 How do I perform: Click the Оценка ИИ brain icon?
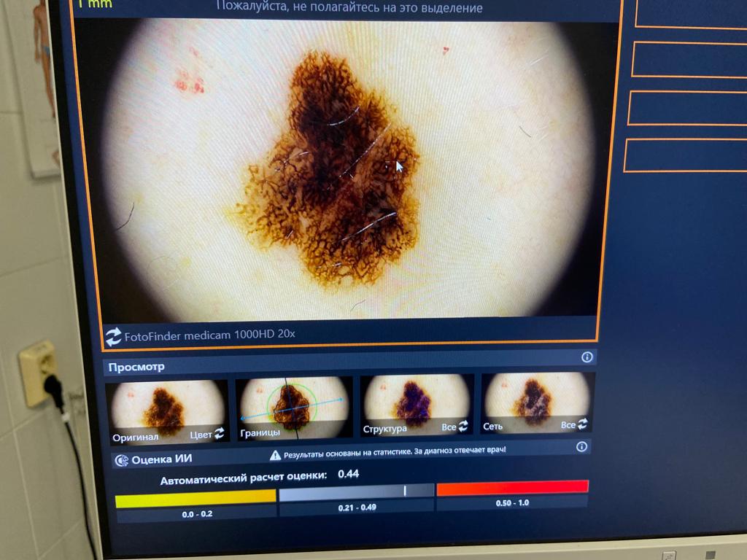pyautogui.click(x=121, y=460)
